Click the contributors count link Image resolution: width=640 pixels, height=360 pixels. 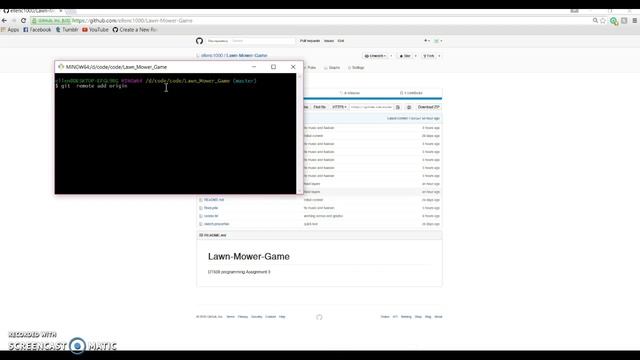[x=411, y=93]
